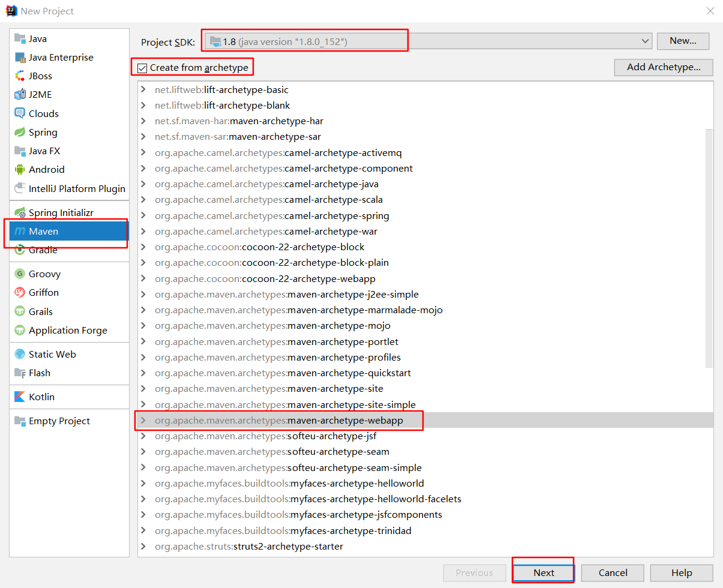Select camel-archetype-activemq in the list
723x588 pixels.
(x=425, y=152)
